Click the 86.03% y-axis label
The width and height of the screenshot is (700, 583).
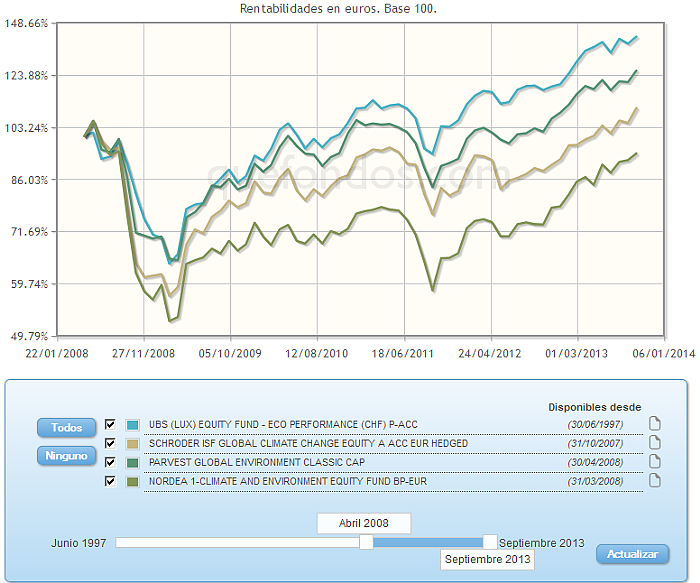29,180
